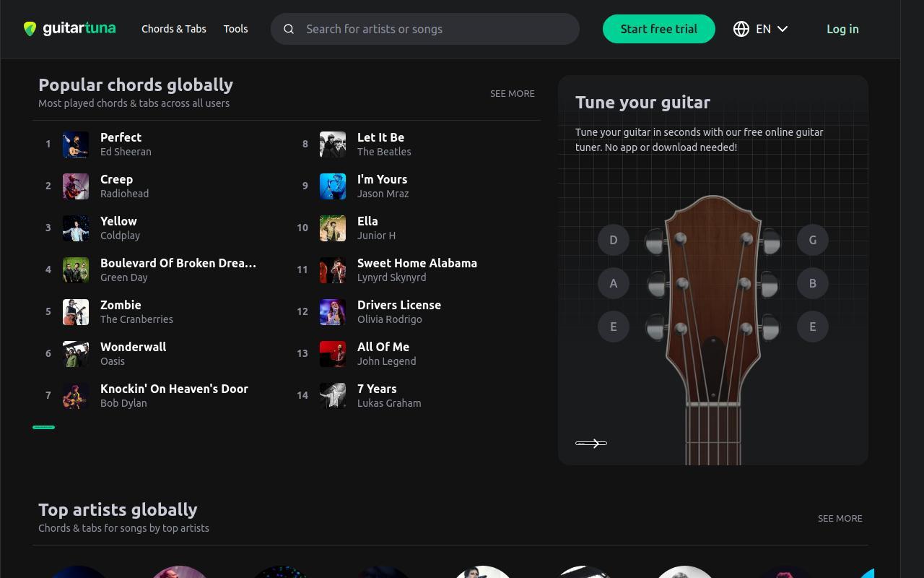Screen dimensions: 924x578
Task: Click the Tune your guitar heading
Action: point(642,103)
